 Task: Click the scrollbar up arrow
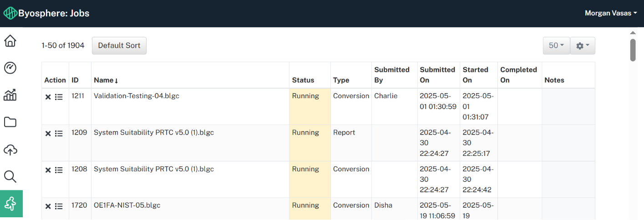(633, 33)
